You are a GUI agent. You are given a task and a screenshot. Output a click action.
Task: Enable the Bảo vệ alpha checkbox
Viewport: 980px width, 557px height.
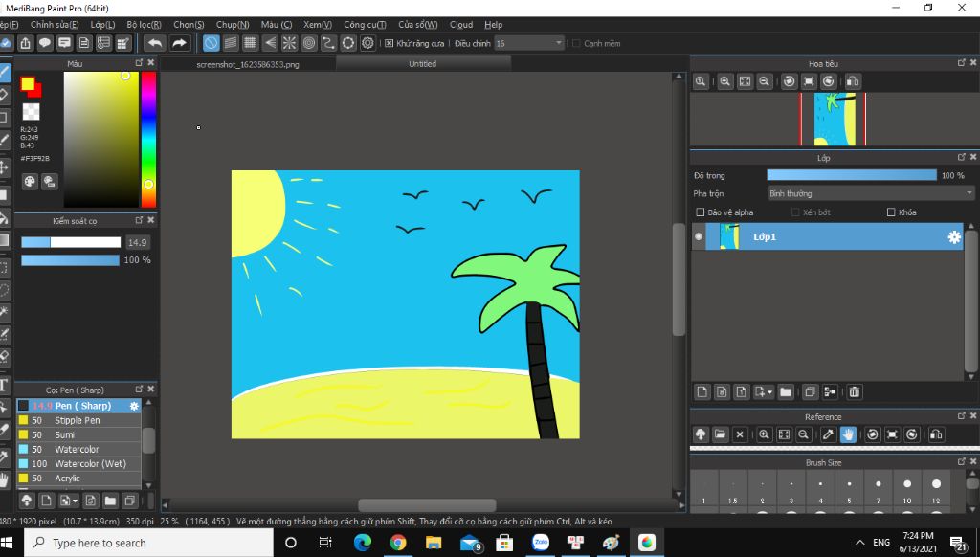pos(700,212)
